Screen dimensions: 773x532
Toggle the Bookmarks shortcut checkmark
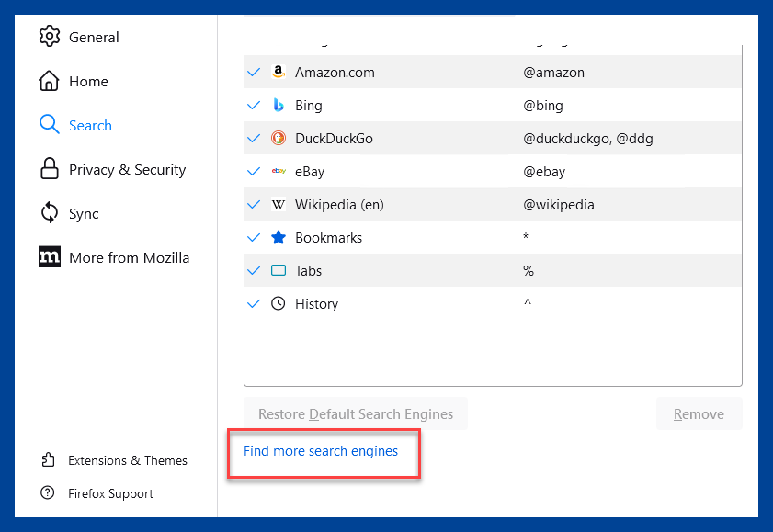(x=254, y=237)
